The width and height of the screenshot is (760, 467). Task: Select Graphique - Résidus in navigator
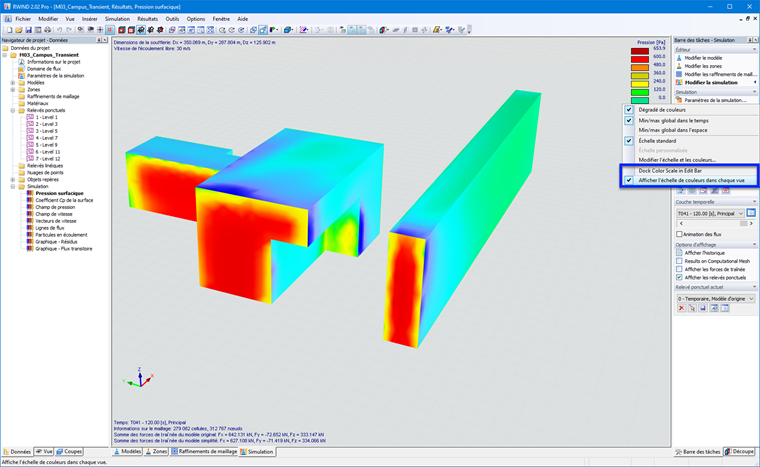[56, 242]
